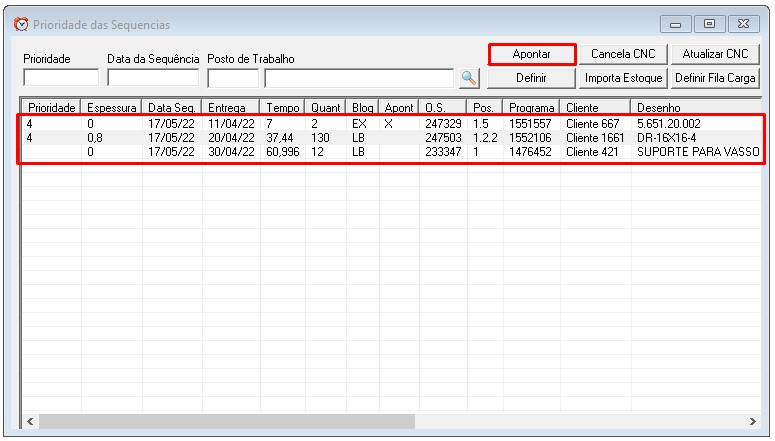
Task: Maximize the Prioridade das Sequencias window
Action: coord(709,24)
